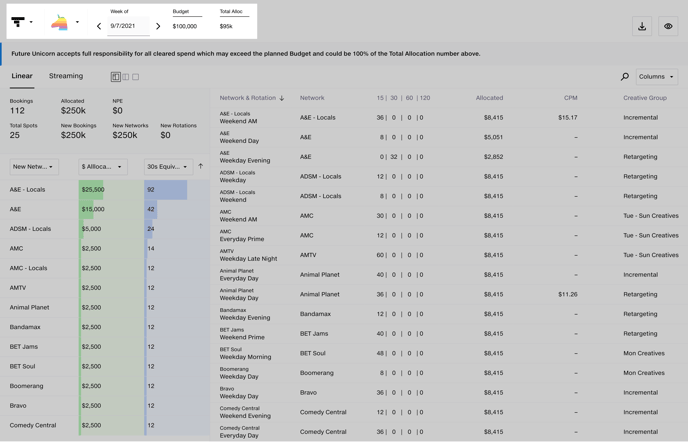Expand the caret beside company logo
Image resolution: width=688 pixels, height=442 pixels.
pyautogui.click(x=31, y=22)
